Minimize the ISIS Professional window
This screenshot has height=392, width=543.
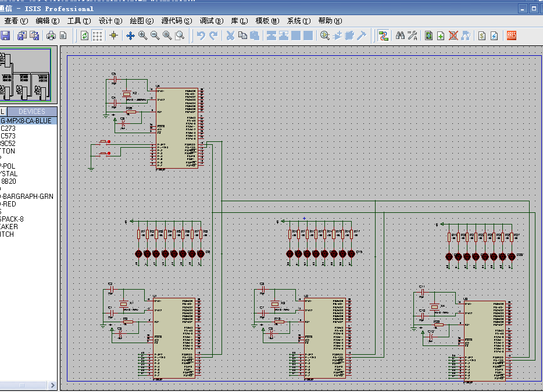click(x=523, y=9)
